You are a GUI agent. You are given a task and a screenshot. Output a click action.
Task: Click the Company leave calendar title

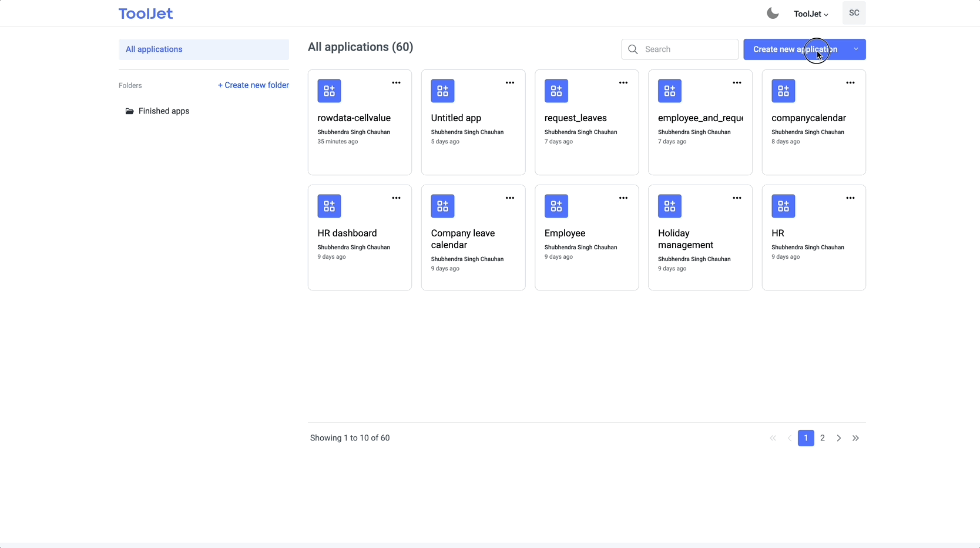click(x=463, y=239)
